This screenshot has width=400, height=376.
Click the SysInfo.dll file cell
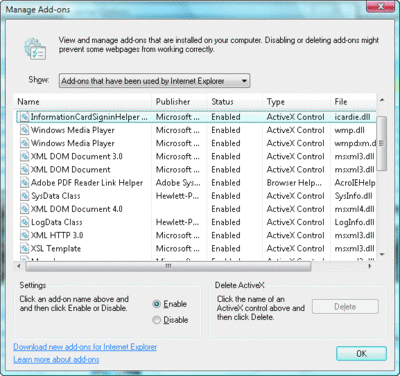click(x=353, y=196)
